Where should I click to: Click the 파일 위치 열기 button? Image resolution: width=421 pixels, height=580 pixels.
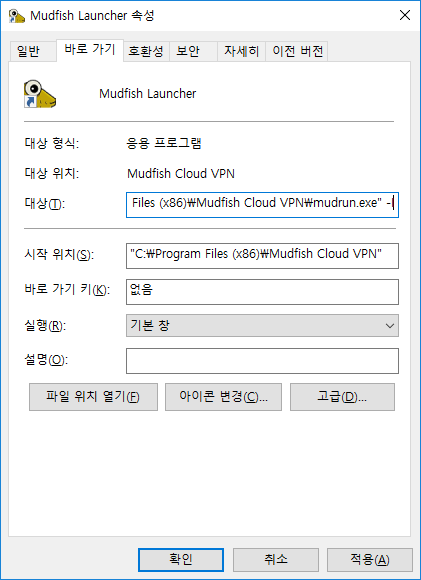[x=94, y=397]
